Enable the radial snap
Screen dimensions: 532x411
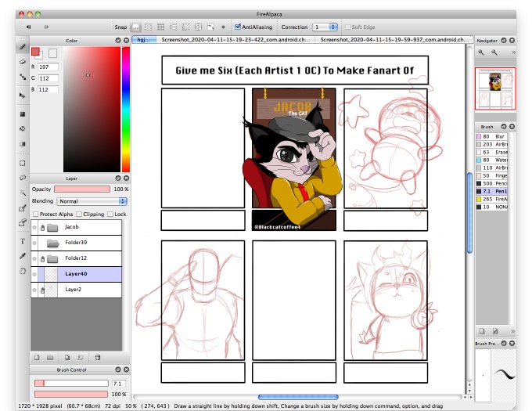(x=186, y=27)
